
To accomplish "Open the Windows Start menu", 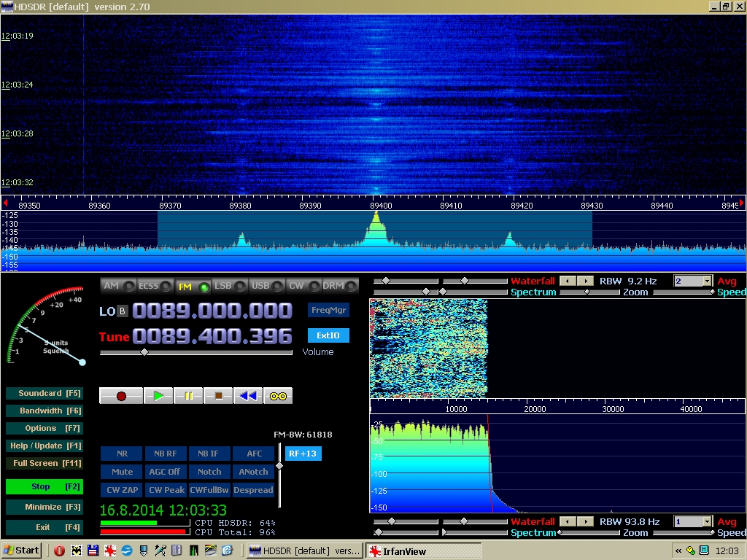I will pyautogui.click(x=21, y=551).
